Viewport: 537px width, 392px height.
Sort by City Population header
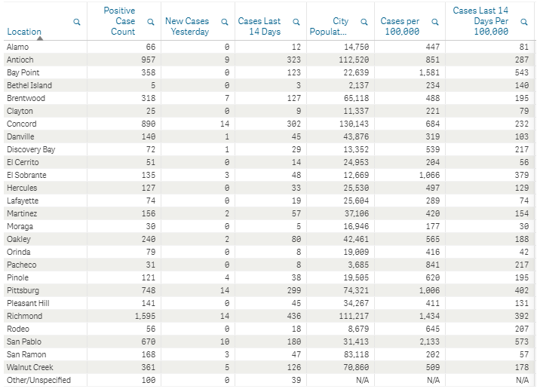(329, 26)
